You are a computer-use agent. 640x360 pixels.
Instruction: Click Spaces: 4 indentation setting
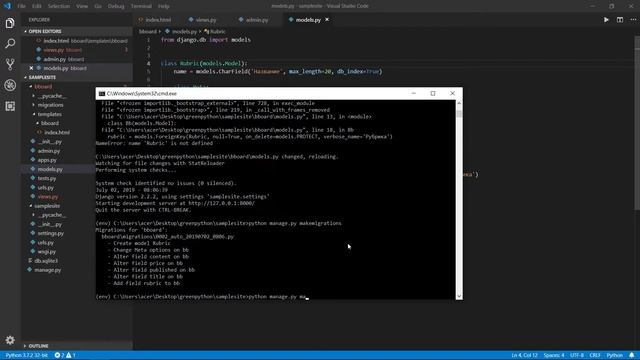(x=554, y=355)
